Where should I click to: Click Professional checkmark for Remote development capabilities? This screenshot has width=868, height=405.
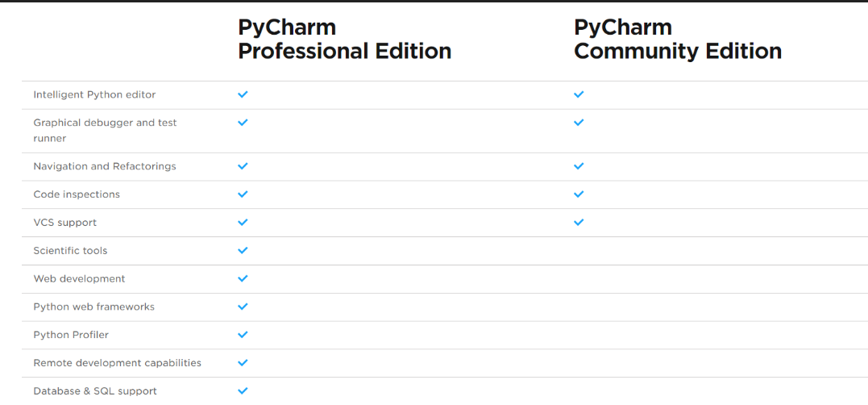click(243, 362)
